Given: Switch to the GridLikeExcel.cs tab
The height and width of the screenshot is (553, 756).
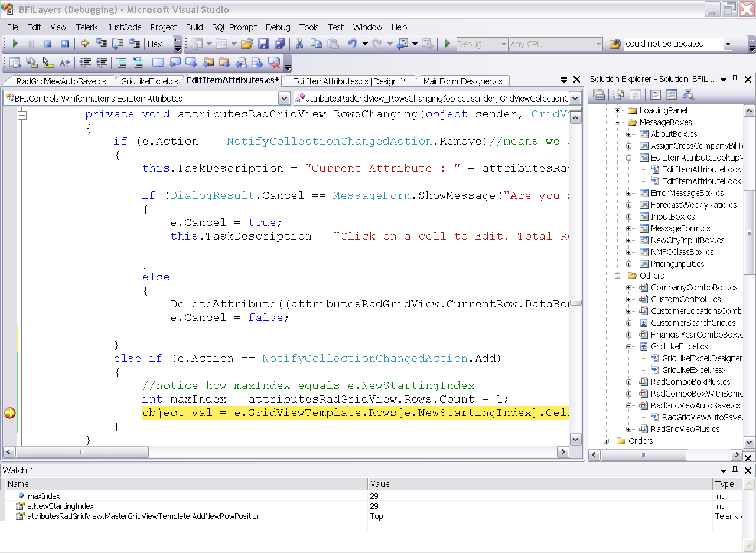Looking at the screenshot, I should pyautogui.click(x=149, y=81).
